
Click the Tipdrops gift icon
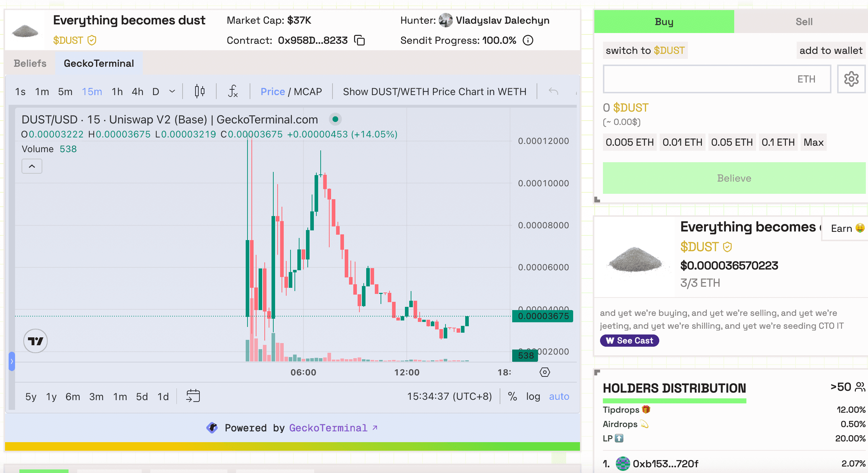point(646,409)
